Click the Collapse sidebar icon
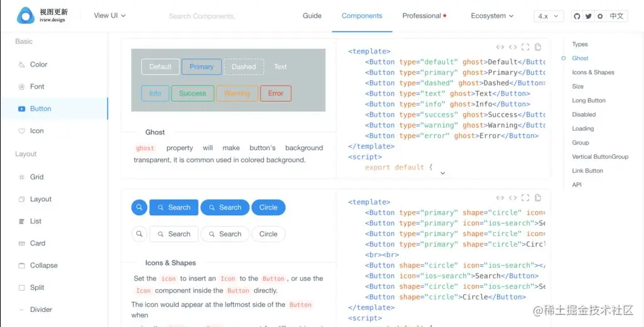 22,265
